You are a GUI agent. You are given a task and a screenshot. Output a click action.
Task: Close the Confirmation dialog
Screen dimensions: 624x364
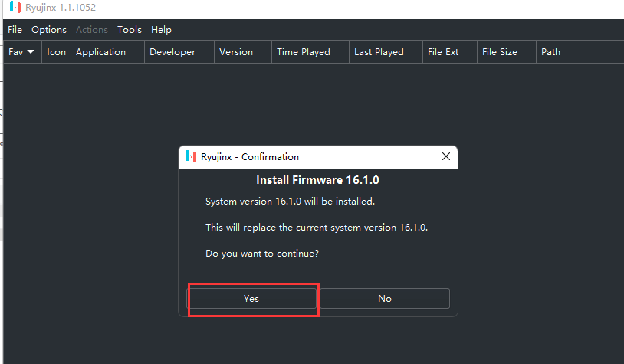[446, 157]
